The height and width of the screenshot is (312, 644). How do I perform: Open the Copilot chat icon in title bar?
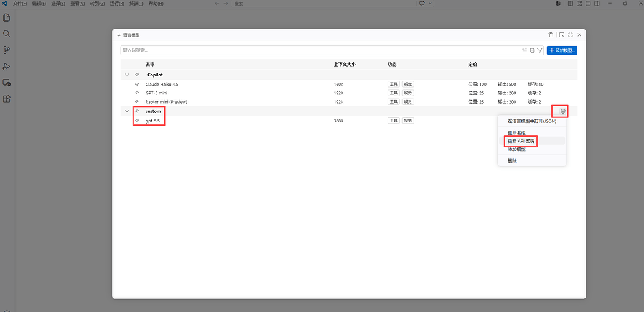[422, 3]
